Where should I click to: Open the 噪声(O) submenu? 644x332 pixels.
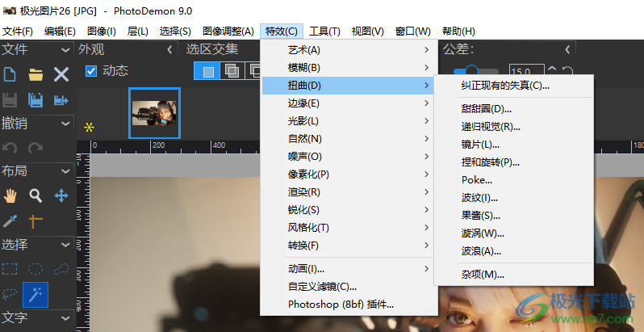click(348, 157)
